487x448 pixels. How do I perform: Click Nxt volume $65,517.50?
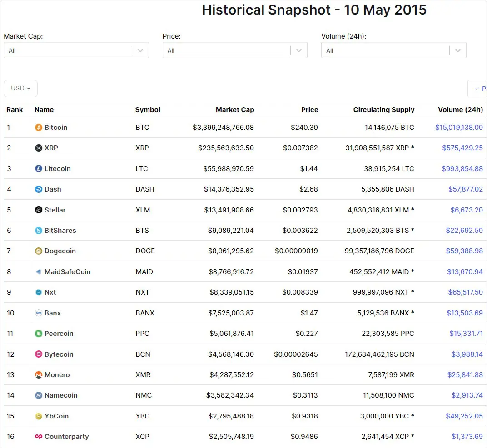pyautogui.click(x=465, y=292)
